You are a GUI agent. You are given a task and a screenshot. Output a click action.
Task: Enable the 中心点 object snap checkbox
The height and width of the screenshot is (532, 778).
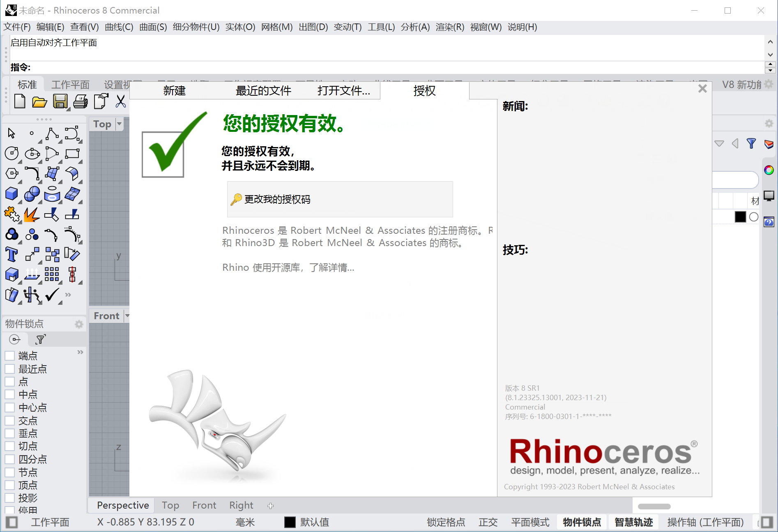click(10, 408)
